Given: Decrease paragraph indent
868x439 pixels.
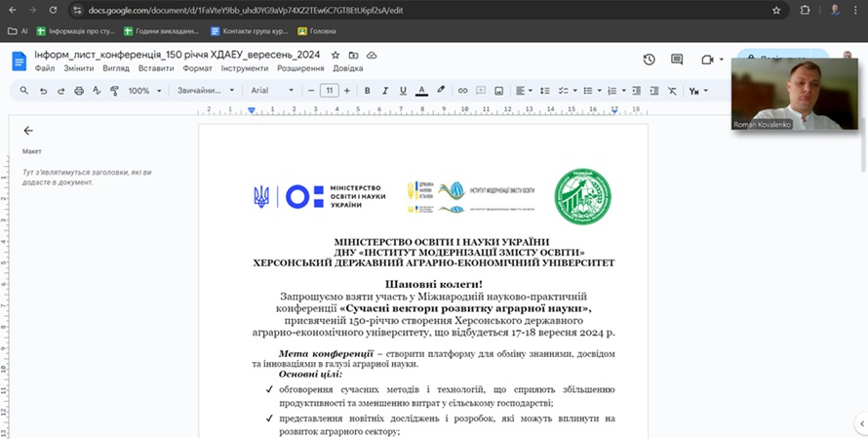Looking at the screenshot, I should click(x=637, y=91).
